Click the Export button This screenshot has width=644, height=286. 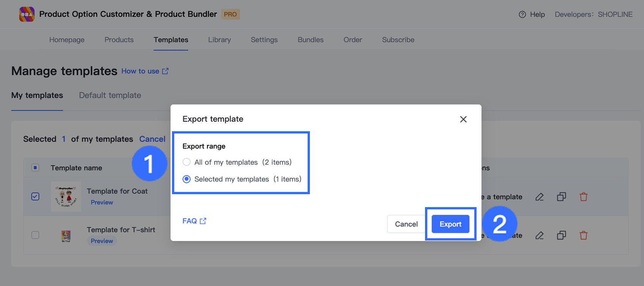click(x=450, y=224)
